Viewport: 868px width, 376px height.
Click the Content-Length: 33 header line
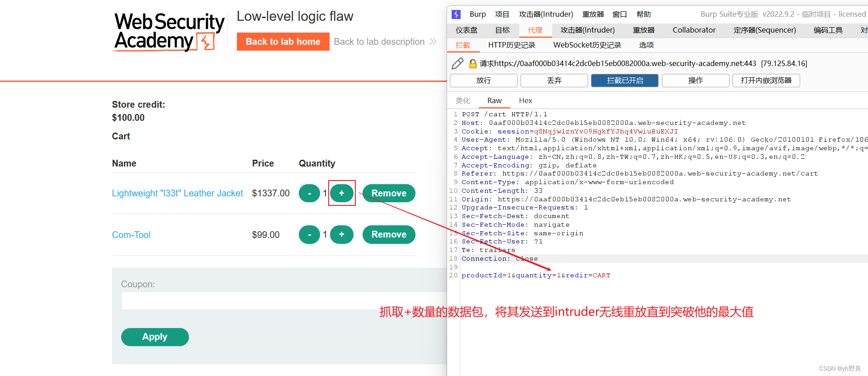502,190
